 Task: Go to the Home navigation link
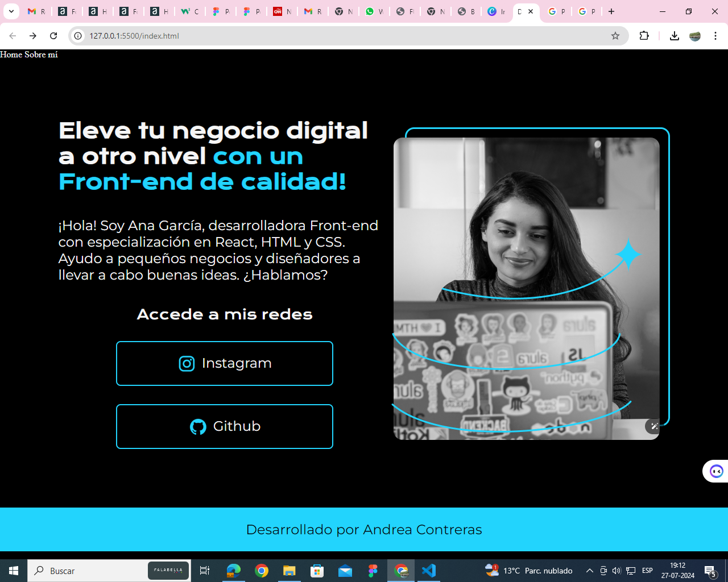(11, 55)
